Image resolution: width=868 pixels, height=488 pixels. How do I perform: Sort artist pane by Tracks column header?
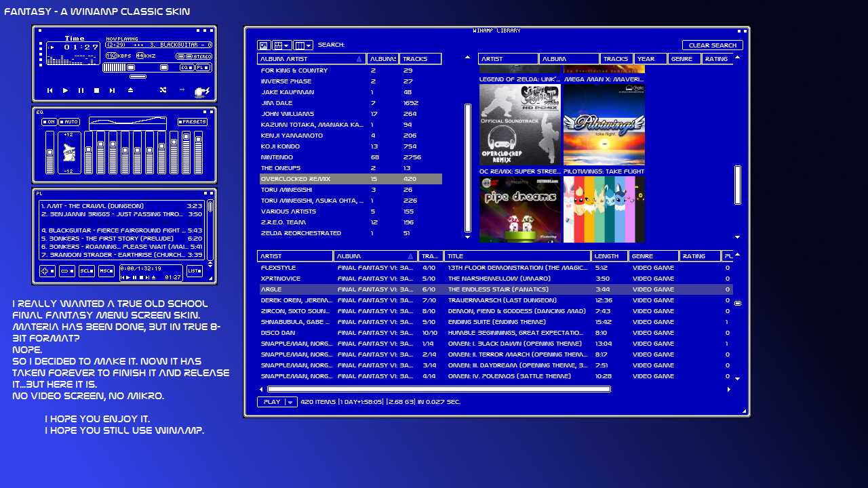point(420,59)
